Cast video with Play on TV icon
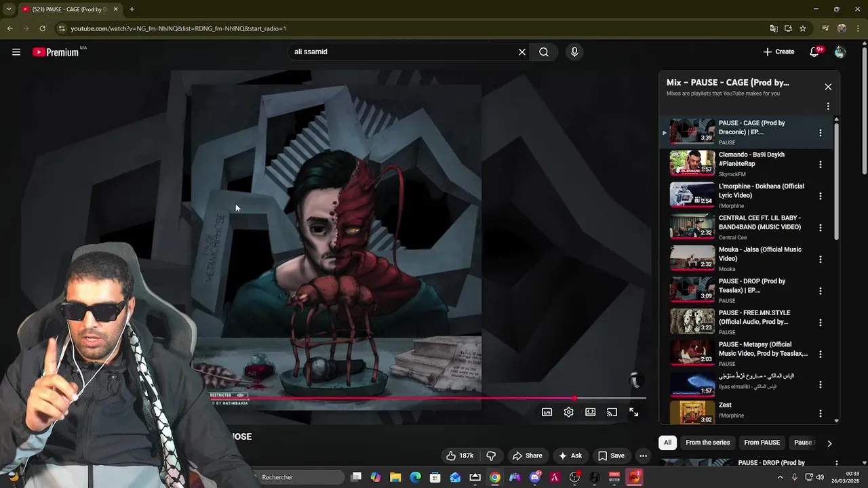 pos(612,412)
